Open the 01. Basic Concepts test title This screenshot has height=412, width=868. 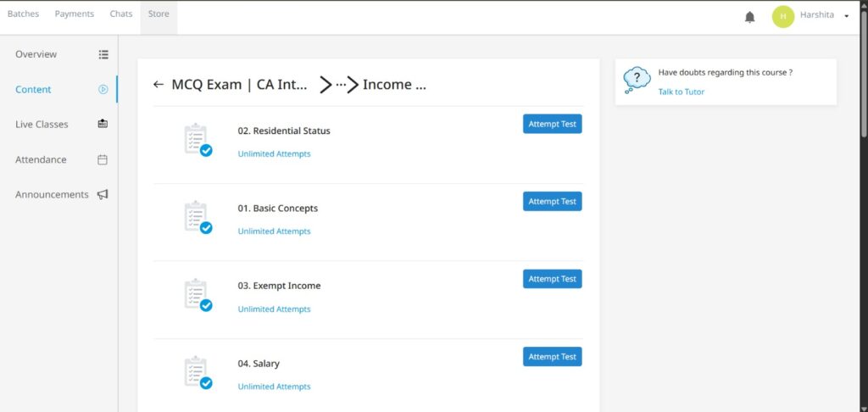click(278, 209)
